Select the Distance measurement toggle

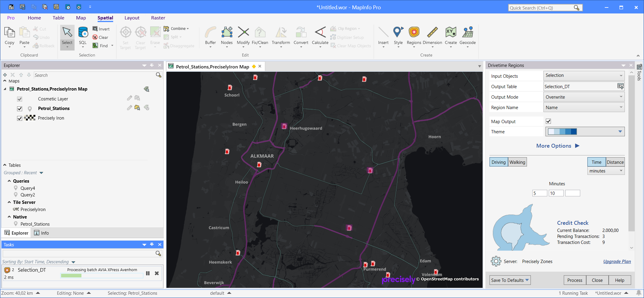(x=615, y=162)
